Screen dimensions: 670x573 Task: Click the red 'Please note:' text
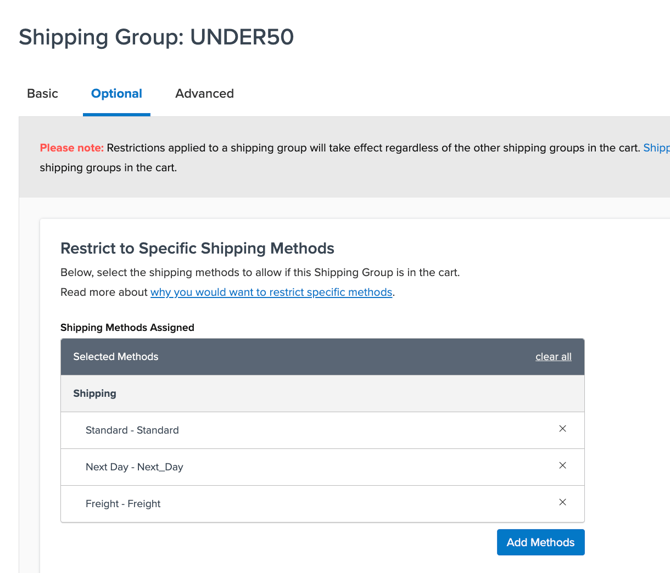point(71,148)
